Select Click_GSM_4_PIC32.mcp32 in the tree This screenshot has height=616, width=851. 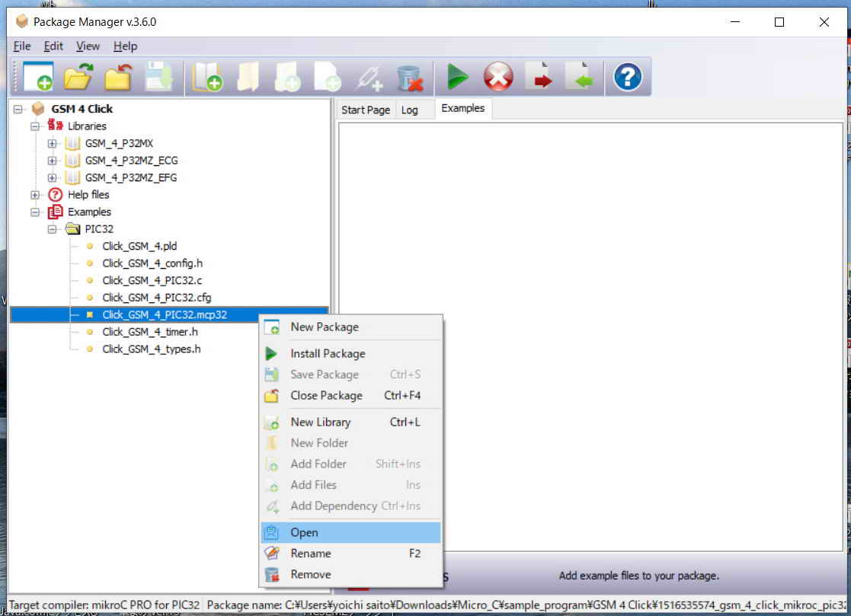coord(165,315)
